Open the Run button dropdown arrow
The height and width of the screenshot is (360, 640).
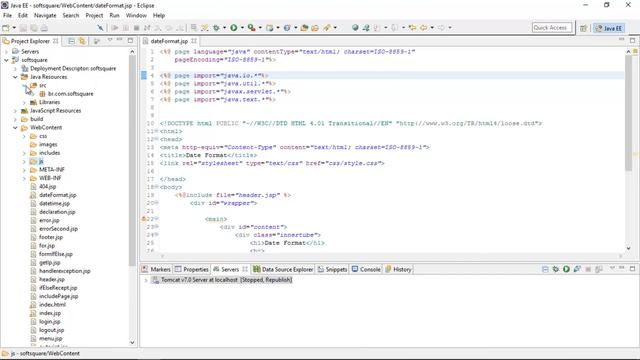click(x=242, y=28)
